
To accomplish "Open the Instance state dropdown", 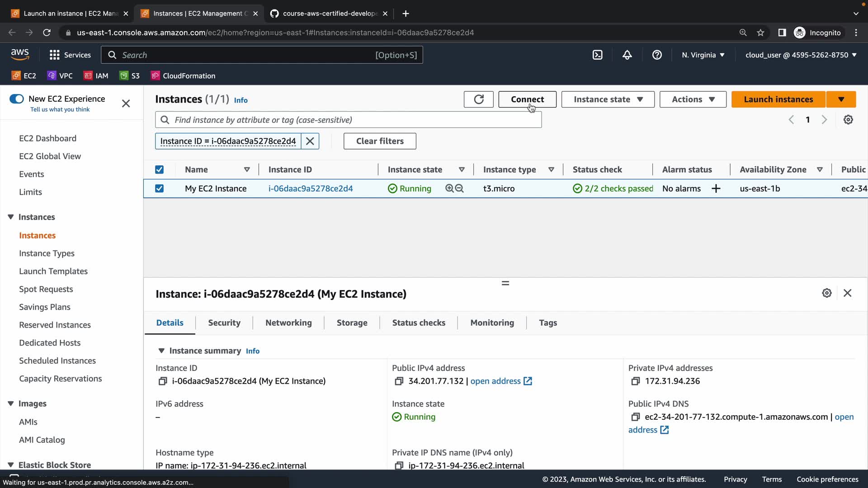I will 608,99.
